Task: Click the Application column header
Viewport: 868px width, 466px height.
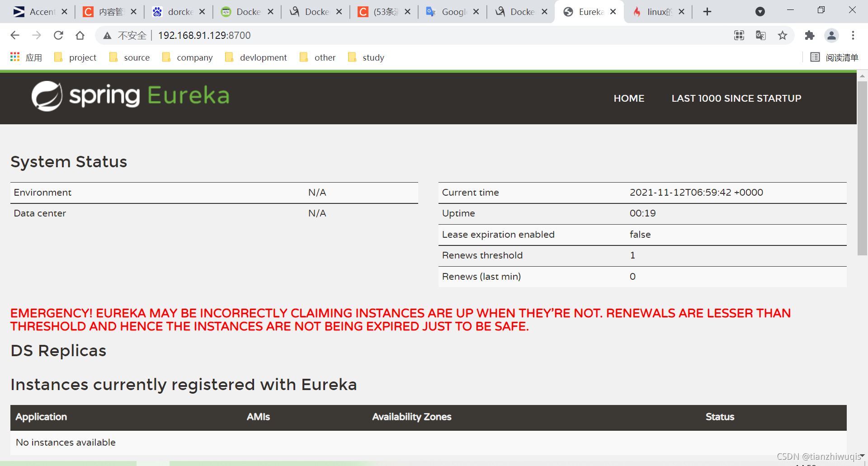Action: tap(41, 417)
